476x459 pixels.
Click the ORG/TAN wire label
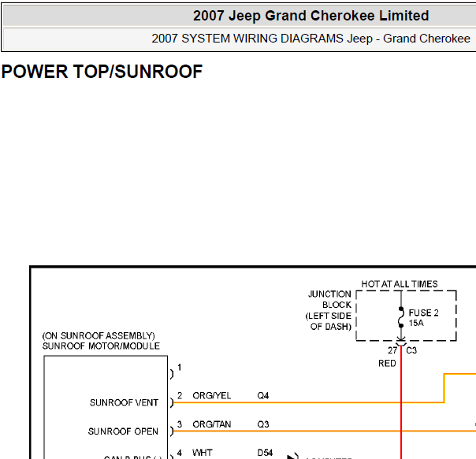(211, 424)
